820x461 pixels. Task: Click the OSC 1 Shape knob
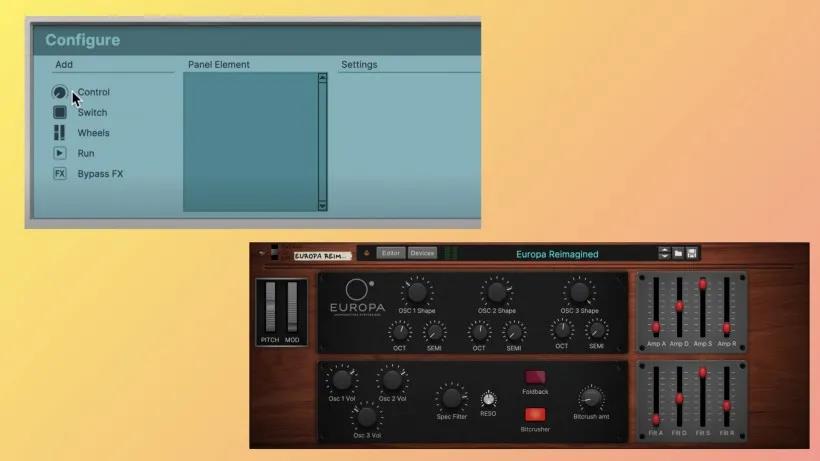point(417,293)
